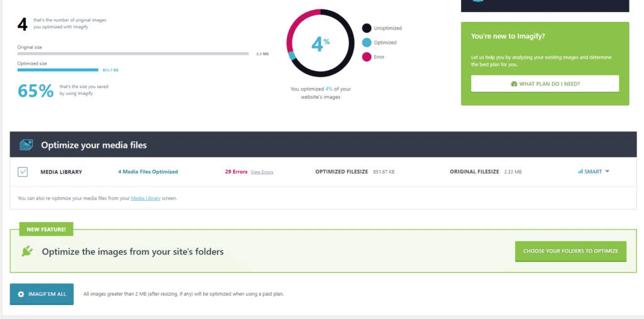
Task: Click Choose Your Folders to Optimize
Action: coord(570,251)
